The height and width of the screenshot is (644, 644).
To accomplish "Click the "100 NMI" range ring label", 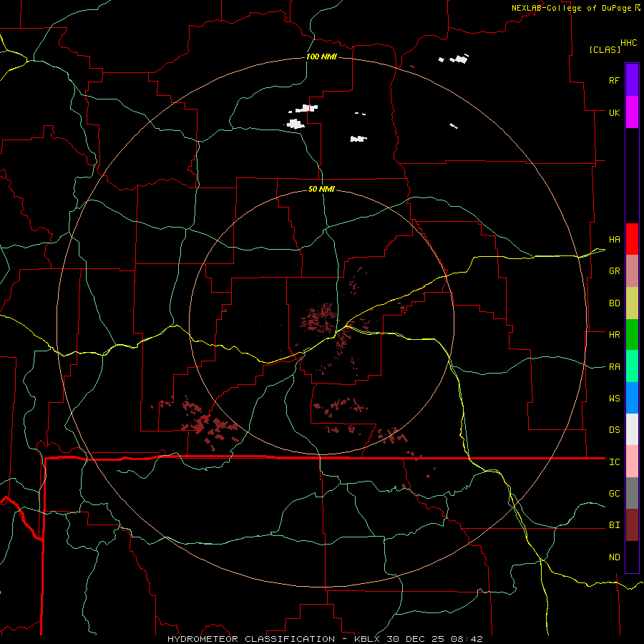I will (321, 57).
